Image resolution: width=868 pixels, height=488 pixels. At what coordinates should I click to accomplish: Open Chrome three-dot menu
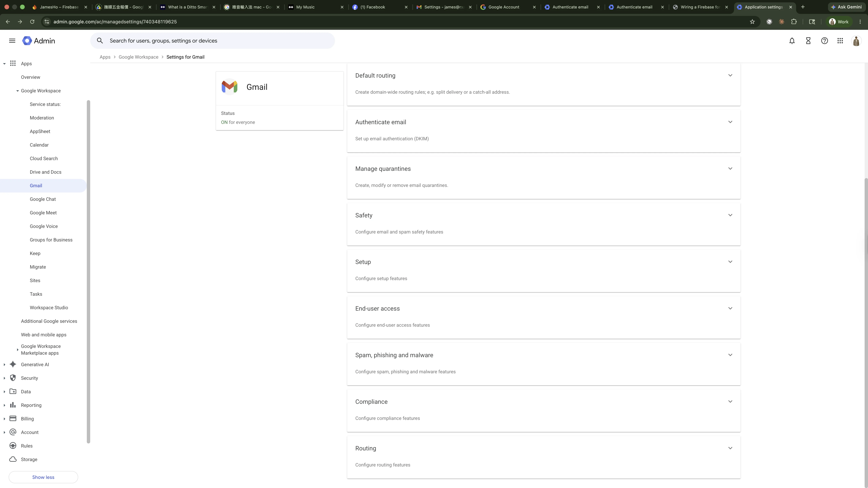(x=860, y=22)
